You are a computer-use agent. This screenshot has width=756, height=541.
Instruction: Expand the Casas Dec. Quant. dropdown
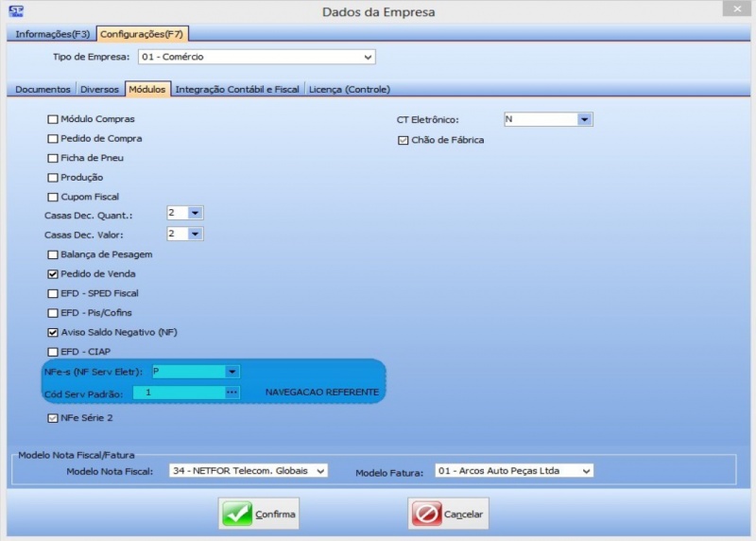[195, 213]
